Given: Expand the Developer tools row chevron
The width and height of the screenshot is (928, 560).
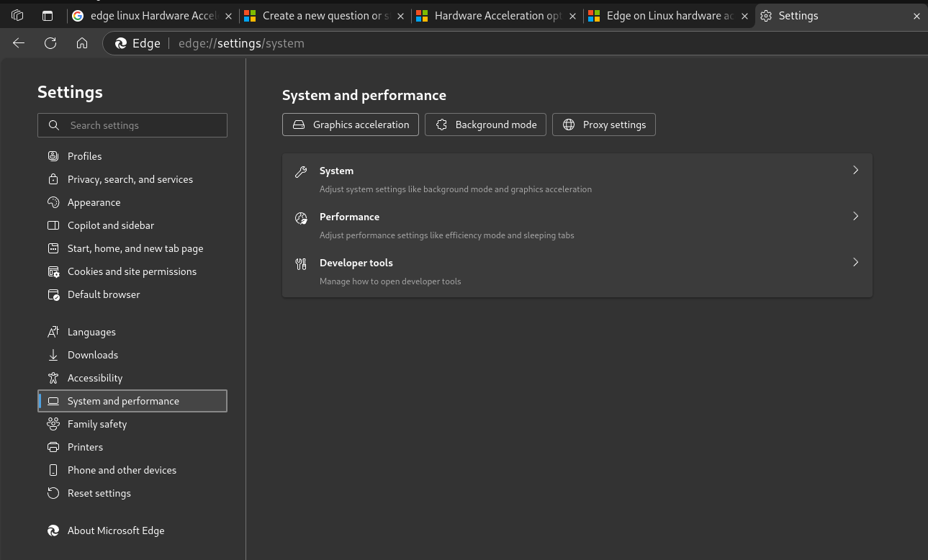Looking at the screenshot, I should 855,263.
